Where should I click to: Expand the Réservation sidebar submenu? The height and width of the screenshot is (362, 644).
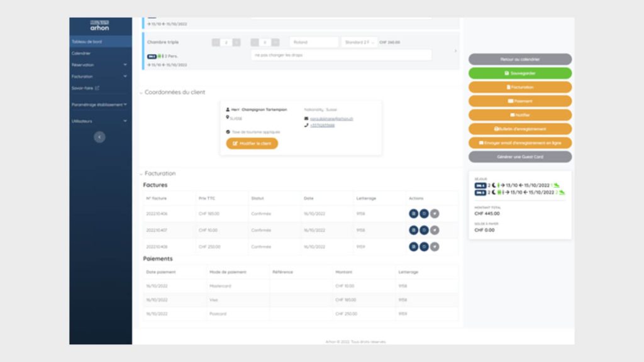[125, 65]
